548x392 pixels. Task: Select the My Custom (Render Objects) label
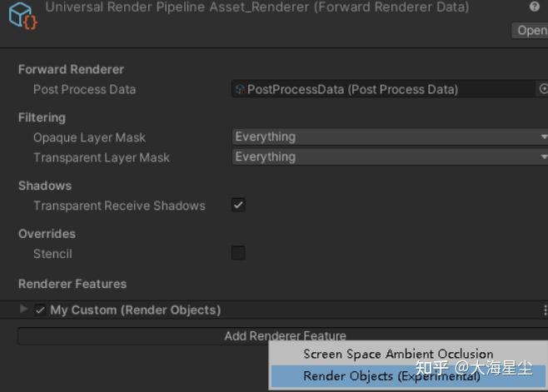(135, 310)
